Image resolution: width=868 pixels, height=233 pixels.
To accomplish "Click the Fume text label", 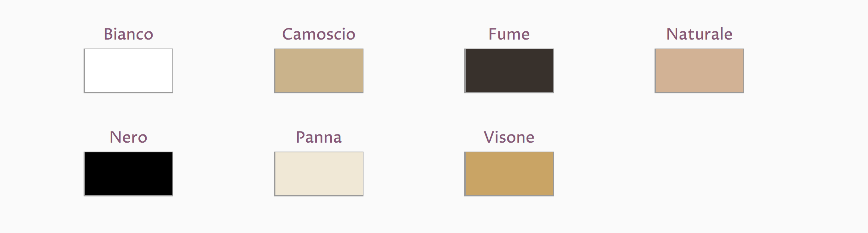I will [x=509, y=34].
